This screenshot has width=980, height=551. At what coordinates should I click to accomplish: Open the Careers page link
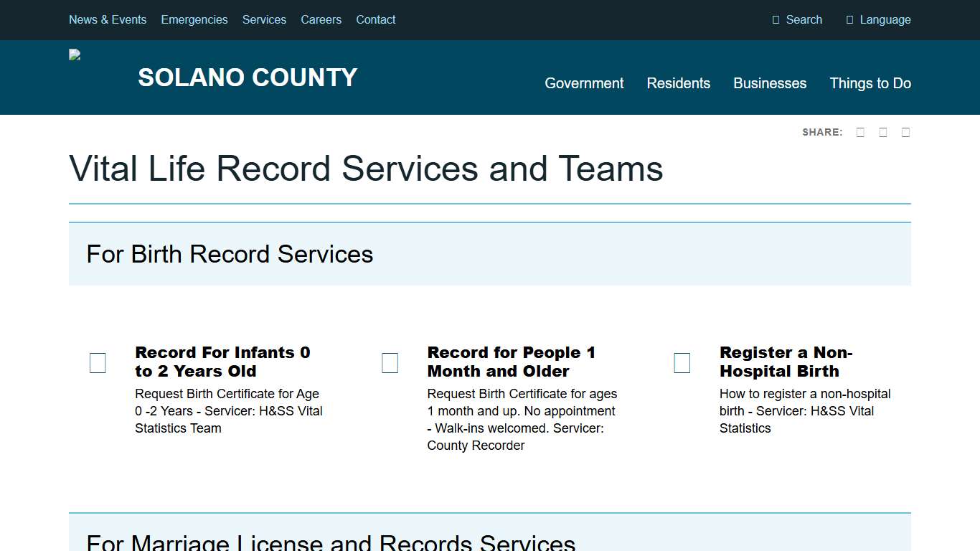(x=321, y=19)
